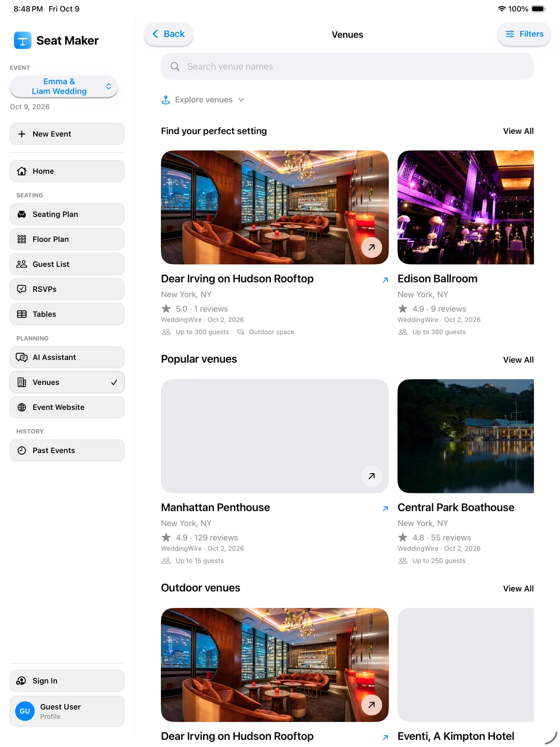The height and width of the screenshot is (747, 560).
Task: Open Event Website section
Action: tap(67, 407)
